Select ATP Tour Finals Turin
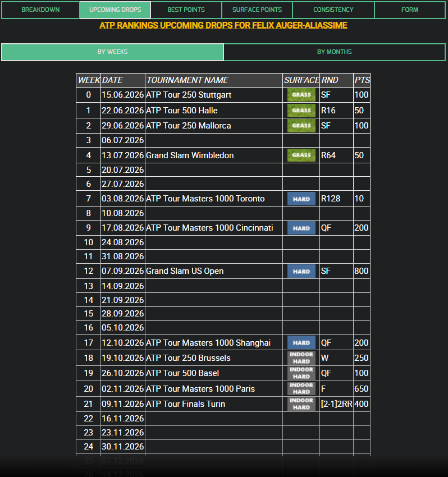This screenshot has height=477, width=448. 186,404
